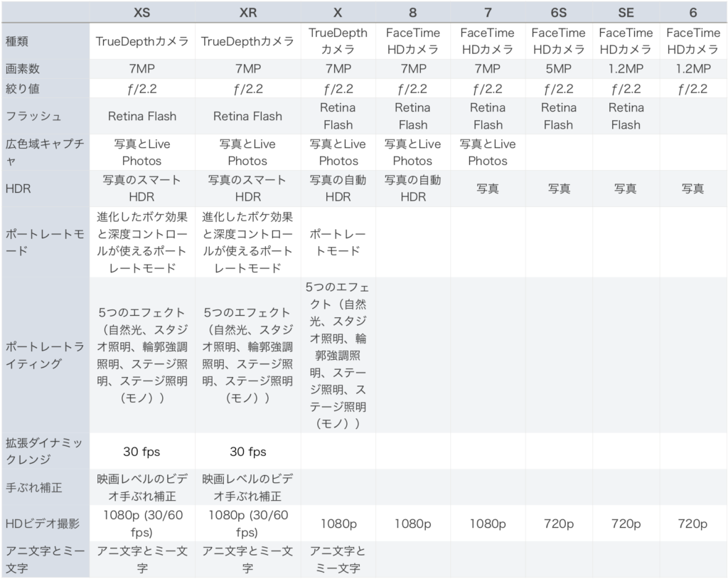Screen dimensions: 728x579
Task: Select the XR column header
Action: click(x=248, y=13)
